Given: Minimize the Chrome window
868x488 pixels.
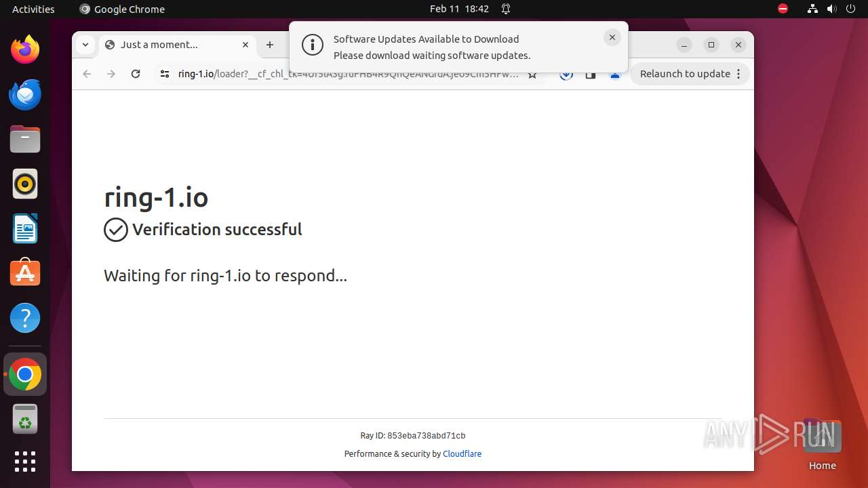Looking at the screenshot, I should tap(684, 45).
